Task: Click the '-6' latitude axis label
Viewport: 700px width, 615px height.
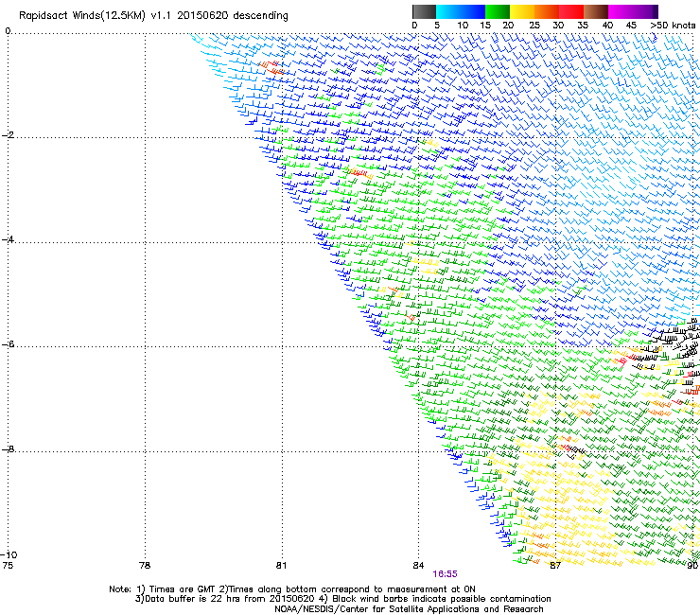Action: point(8,344)
